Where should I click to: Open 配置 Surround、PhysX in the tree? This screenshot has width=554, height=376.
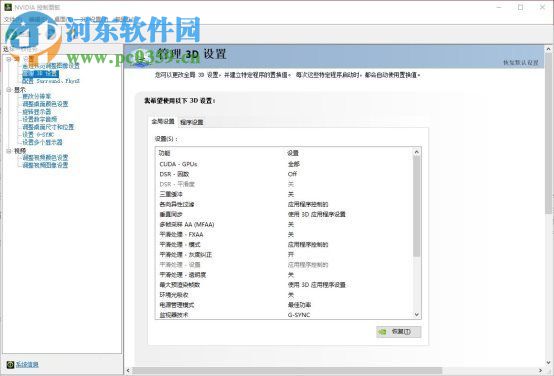point(51,81)
